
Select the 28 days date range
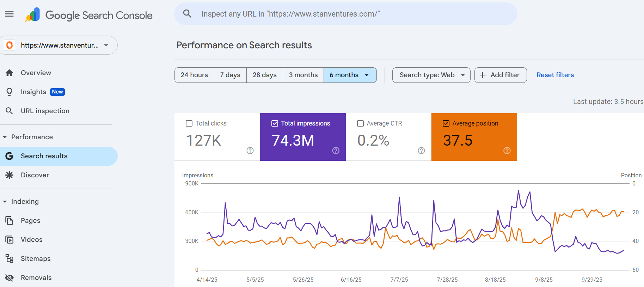pyautogui.click(x=264, y=75)
